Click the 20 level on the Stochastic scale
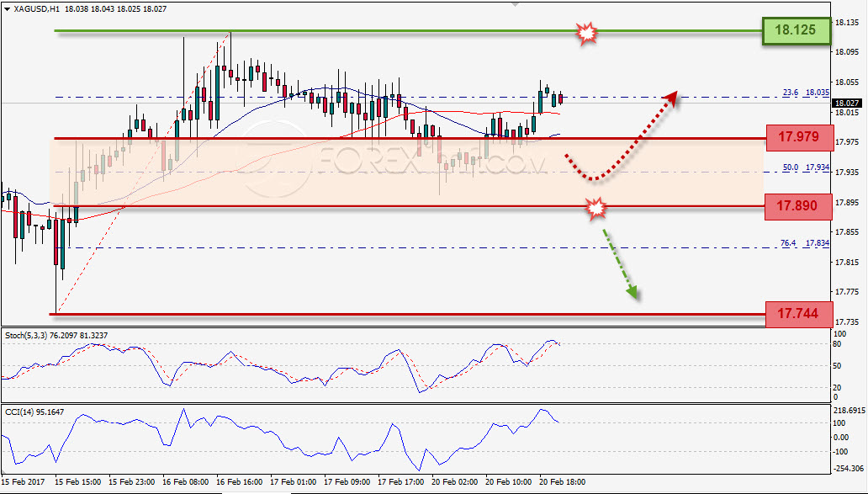 tap(838, 387)
